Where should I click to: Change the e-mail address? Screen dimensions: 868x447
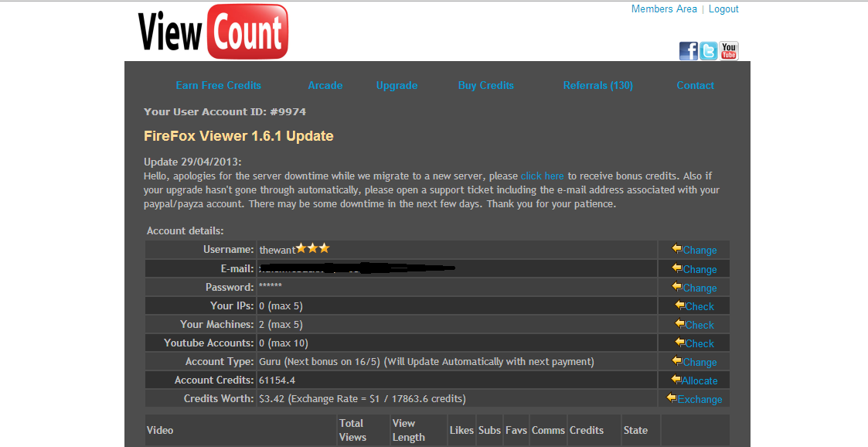(x=700, y=269)
